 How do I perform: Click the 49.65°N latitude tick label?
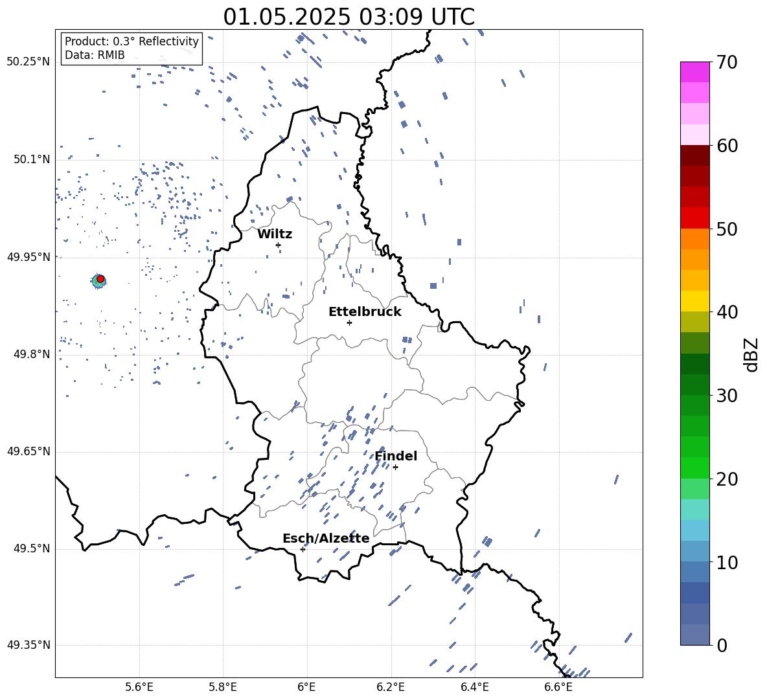tap(29, 451)
